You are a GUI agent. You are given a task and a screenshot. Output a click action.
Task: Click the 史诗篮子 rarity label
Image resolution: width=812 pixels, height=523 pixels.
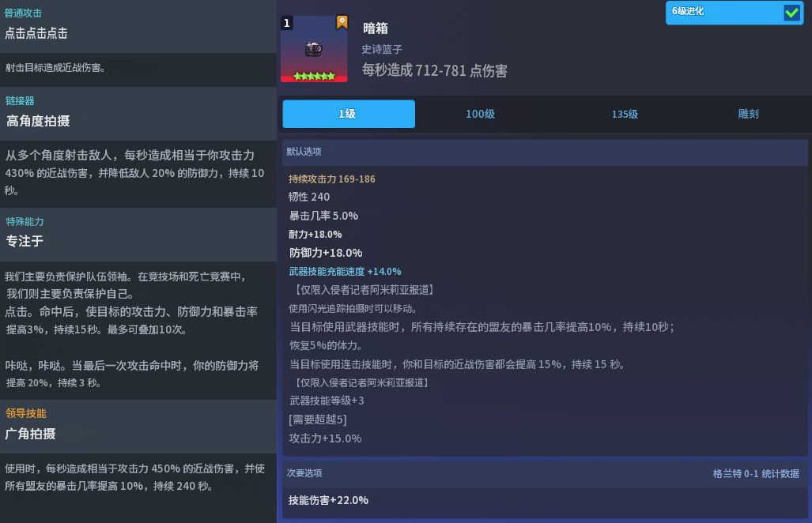[382, 49]
